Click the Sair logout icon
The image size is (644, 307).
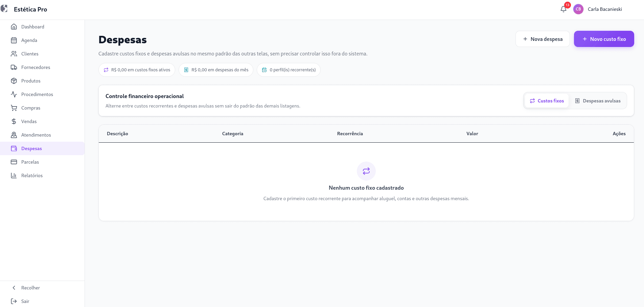coord(14,301)
